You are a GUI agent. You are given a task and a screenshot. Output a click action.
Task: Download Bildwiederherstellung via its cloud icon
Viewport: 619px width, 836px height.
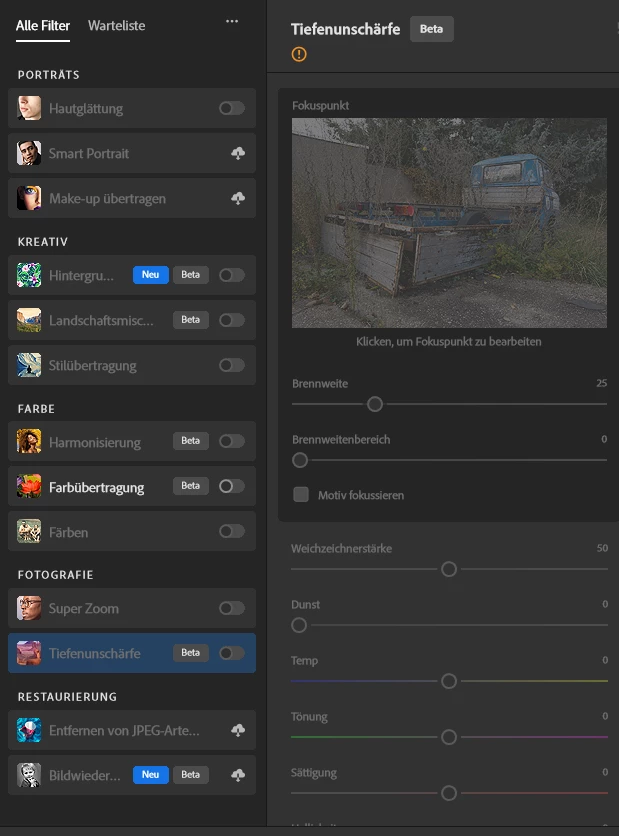pyautogui.click(x=238, y=775)
